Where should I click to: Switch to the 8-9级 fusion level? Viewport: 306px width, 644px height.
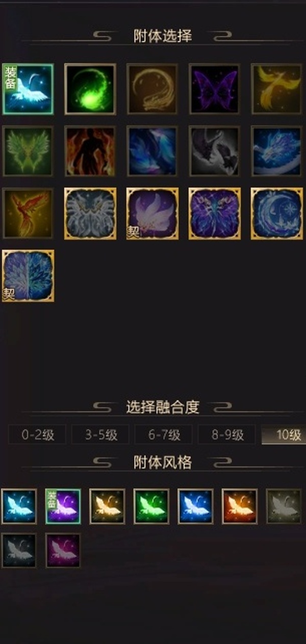[227, 435]
